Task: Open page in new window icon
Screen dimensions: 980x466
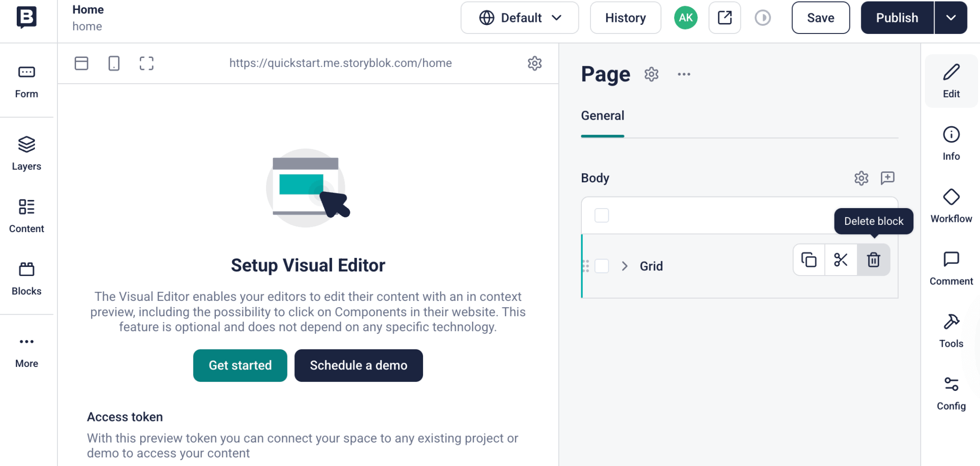Action: 724,18
